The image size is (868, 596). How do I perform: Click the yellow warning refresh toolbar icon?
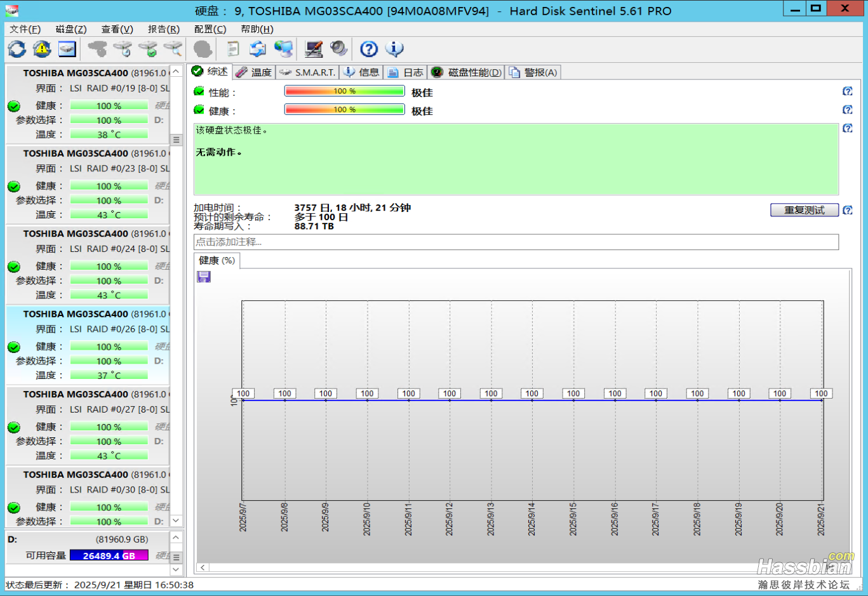coord(42,49)
